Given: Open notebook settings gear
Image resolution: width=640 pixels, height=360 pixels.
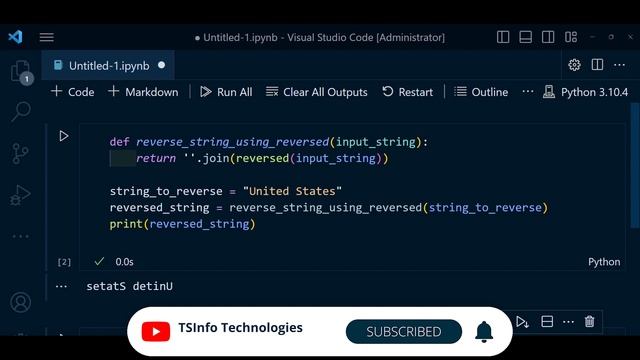Looking at the screenshot, I should 574,65.
